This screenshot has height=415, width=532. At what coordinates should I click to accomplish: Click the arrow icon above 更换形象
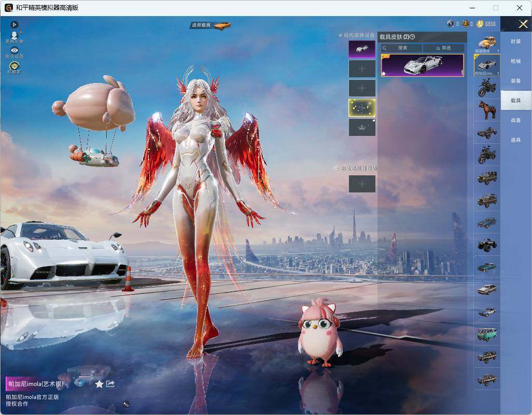pos(14,24)
